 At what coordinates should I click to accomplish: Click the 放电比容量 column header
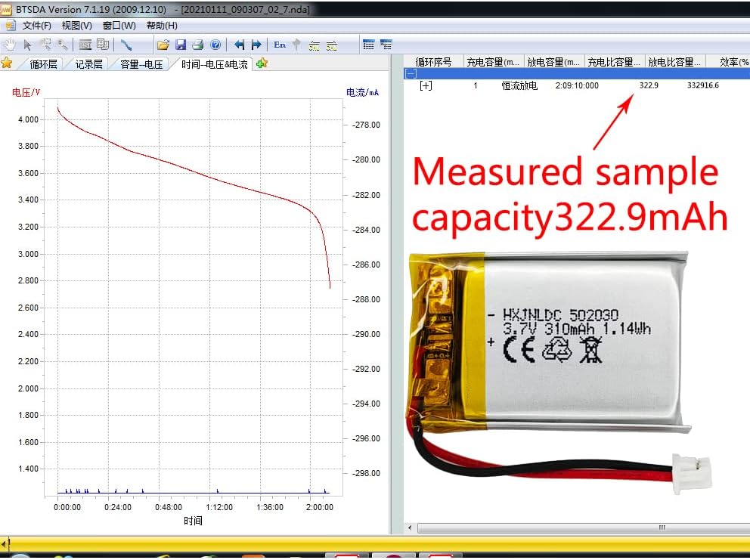[x=675, y=62]
